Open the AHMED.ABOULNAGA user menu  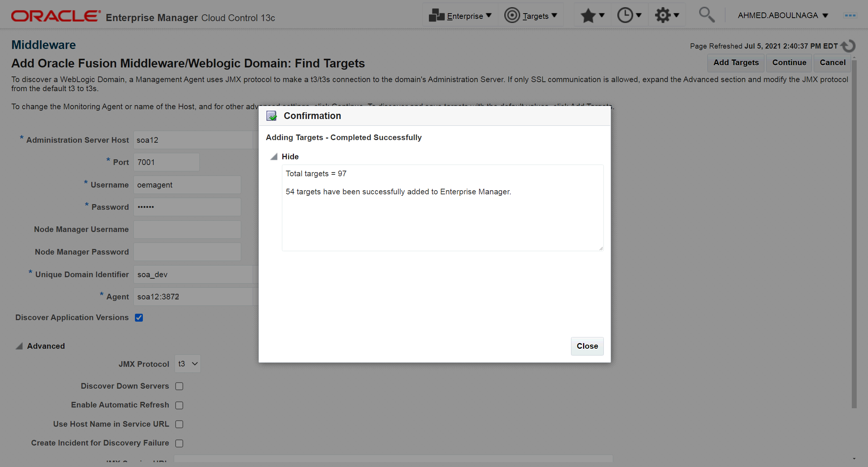782,15
